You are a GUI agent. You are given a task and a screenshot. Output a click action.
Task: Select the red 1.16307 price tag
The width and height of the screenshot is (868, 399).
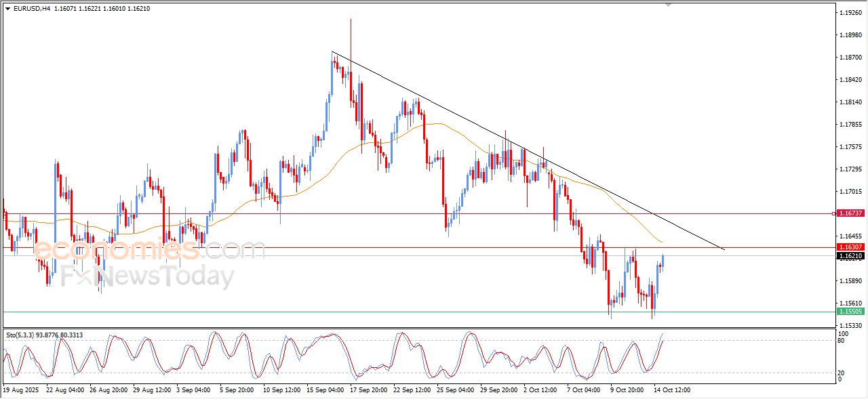coord(850,247)
